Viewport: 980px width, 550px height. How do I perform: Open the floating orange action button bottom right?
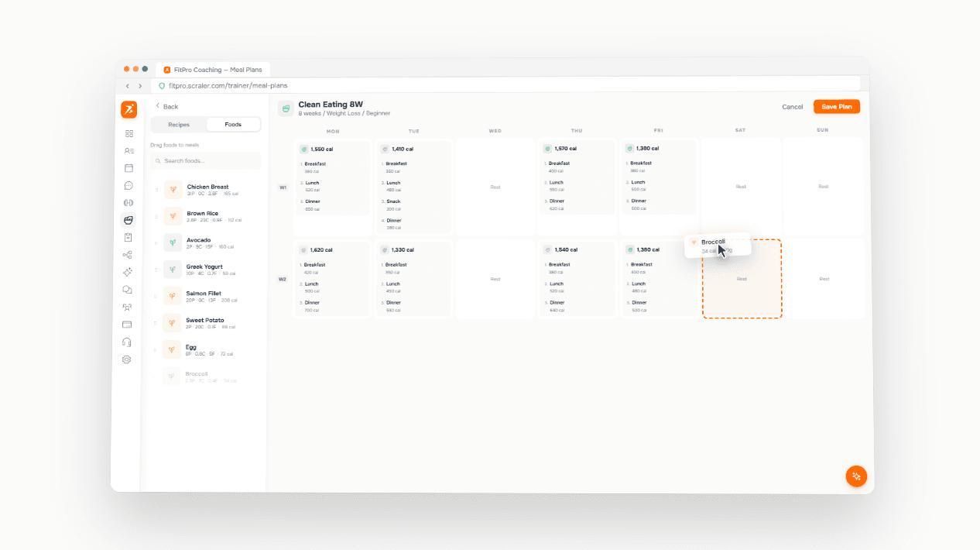click(856, 476)
